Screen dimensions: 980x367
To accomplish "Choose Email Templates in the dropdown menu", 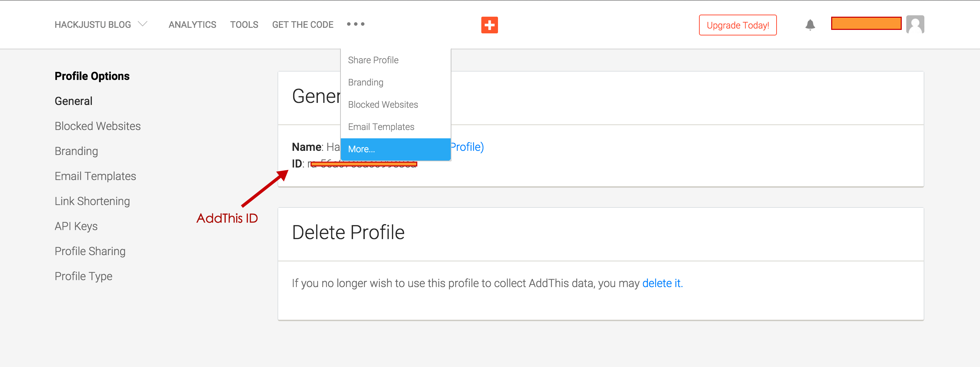I will tap(396, 127).
